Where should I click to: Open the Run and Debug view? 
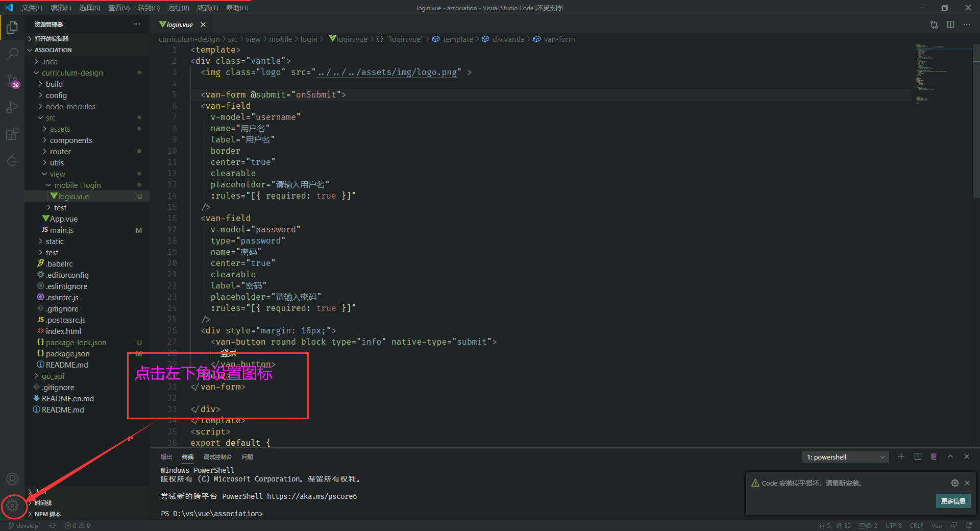(x=12, y=108)
